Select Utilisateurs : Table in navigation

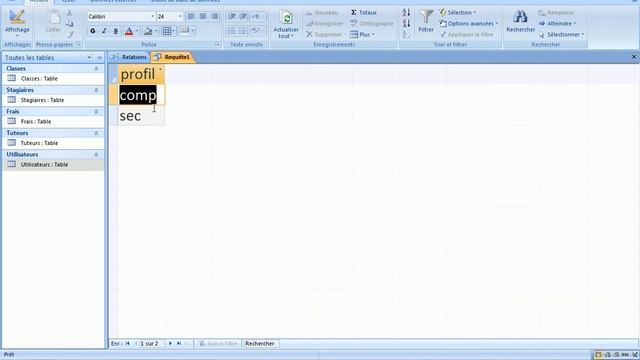point(53,164)
